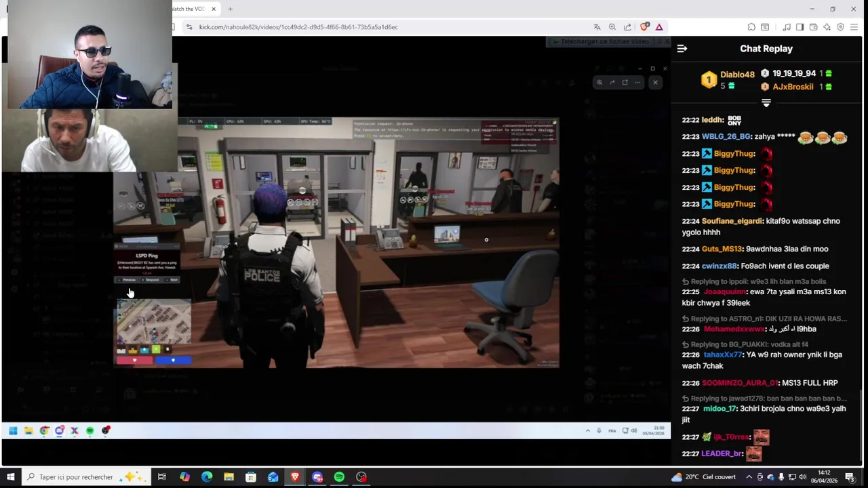
Task: Open AJxBroskii gifter profile
Action: pos(793,87)
